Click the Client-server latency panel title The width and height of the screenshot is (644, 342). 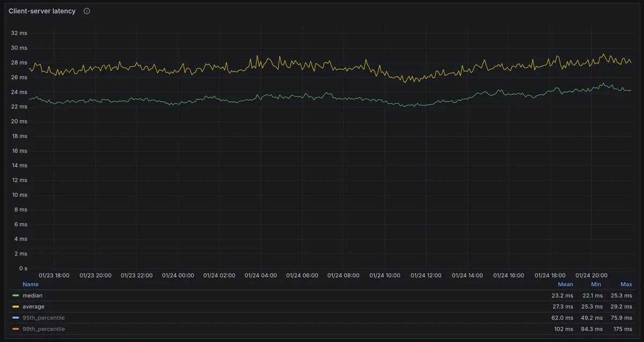(42, 11)
